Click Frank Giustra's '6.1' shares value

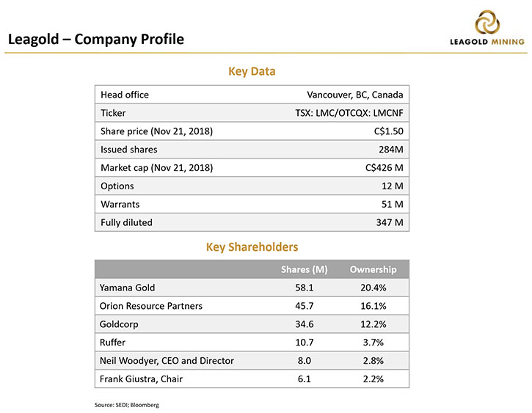coord(305,379)
